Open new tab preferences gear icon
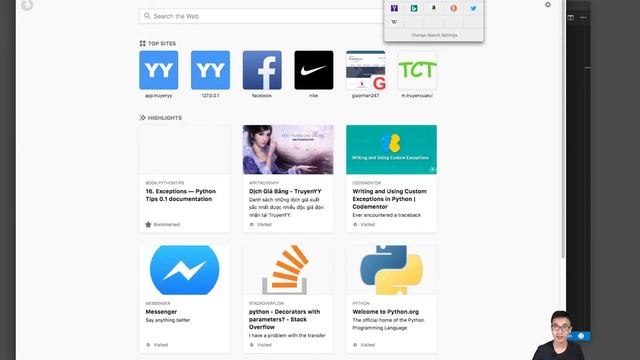Screen dimensions: 640x360 coord(548,5)
